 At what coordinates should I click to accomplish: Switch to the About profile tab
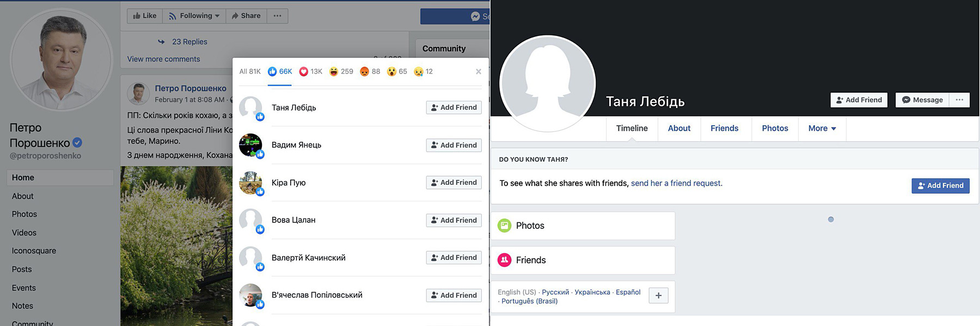679,128
